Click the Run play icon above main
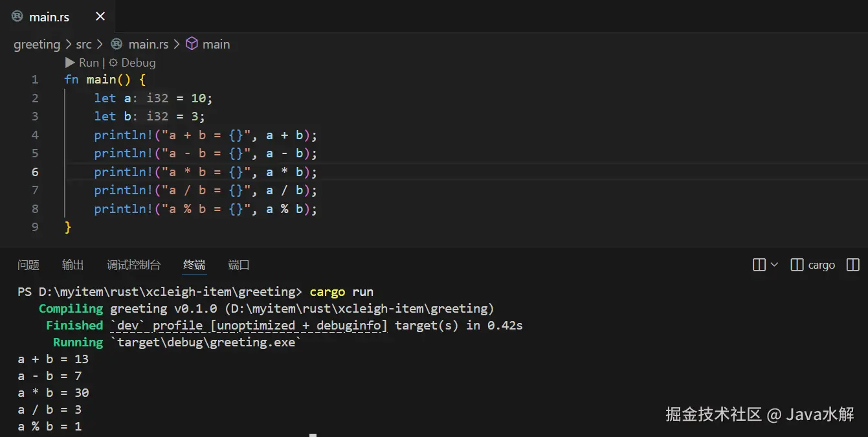The image size is (868, 437). [70, 63]
